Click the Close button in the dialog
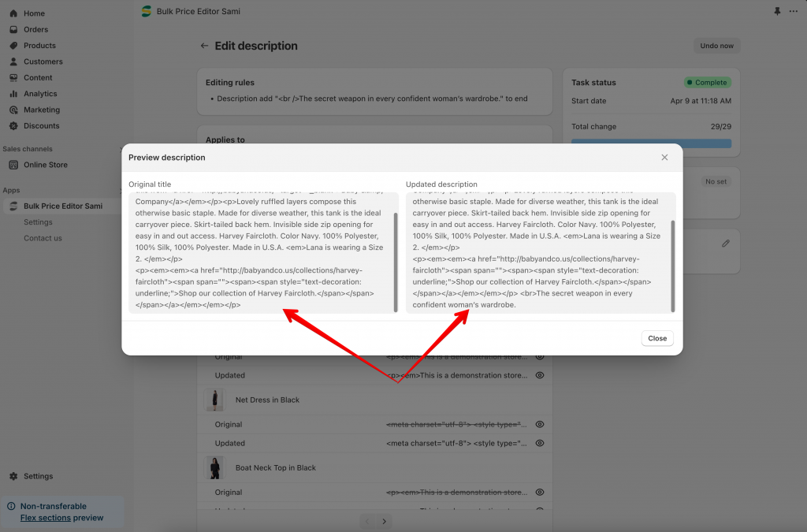 [657, 338]
